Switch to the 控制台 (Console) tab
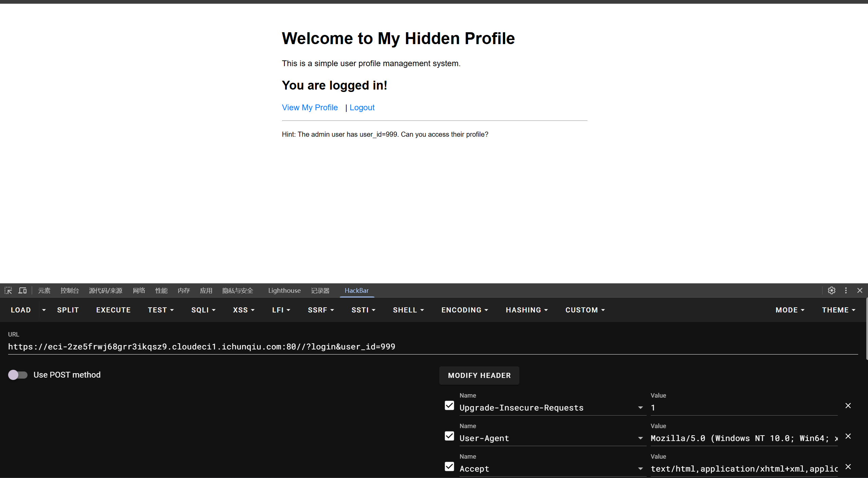This screenshot has width=868, height=478. pos(70,290)
